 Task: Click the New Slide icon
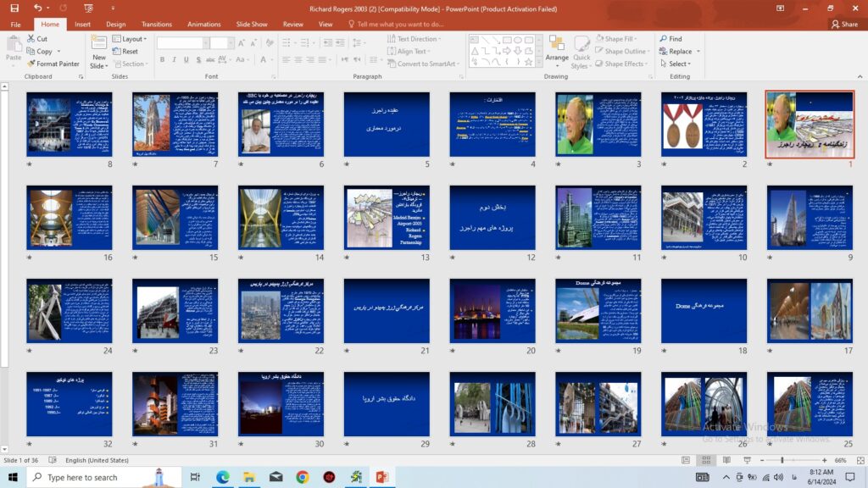(x=98, y=44)
